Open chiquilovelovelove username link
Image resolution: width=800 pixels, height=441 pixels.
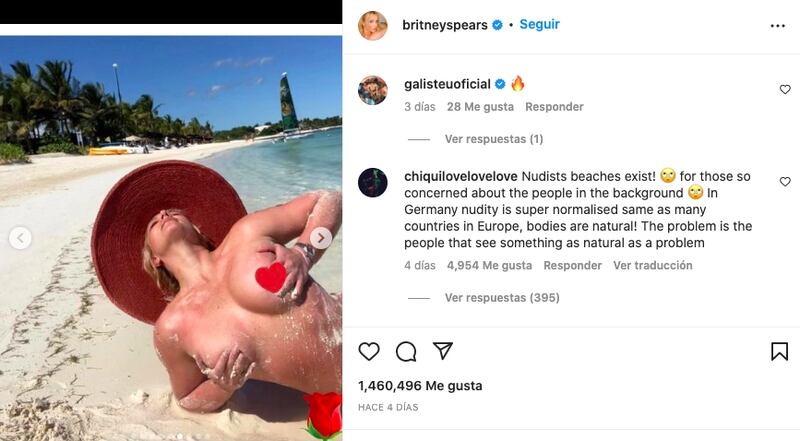461,177
